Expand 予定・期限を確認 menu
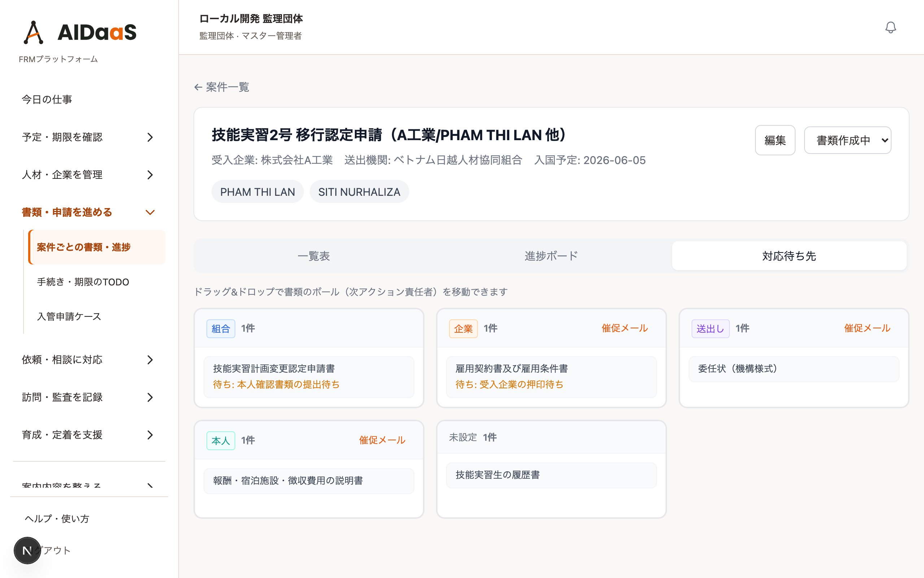Image resolution: width=924 pixels, height=578 pixels. [88, 137]
